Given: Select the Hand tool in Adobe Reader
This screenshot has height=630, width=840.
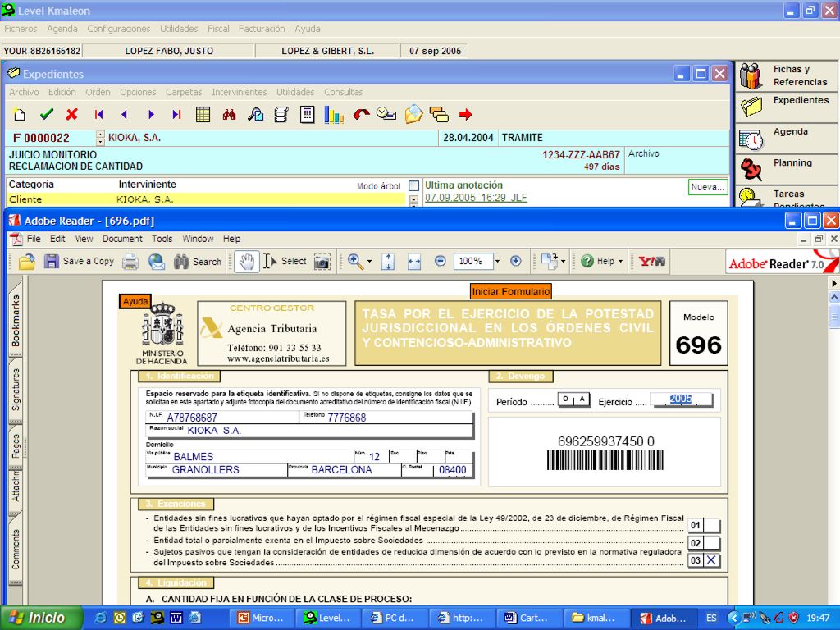Looking at the screenshot, I should click(247, 262).
